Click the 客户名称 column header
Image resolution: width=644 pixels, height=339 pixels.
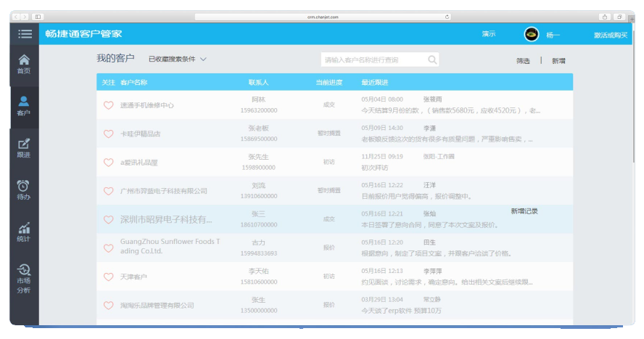click(x=134, y=82)
